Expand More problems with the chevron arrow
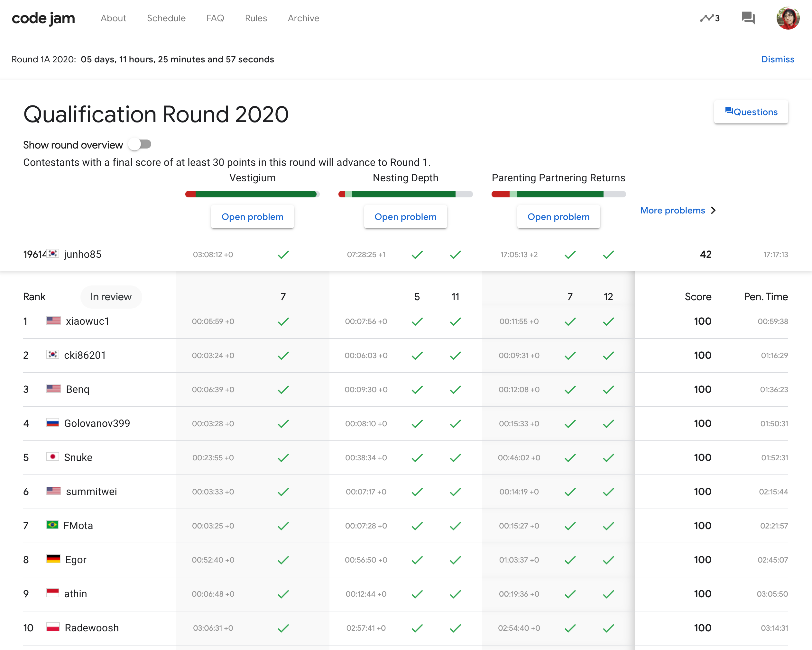Screen dimensions: 812x650 (713, 210)
